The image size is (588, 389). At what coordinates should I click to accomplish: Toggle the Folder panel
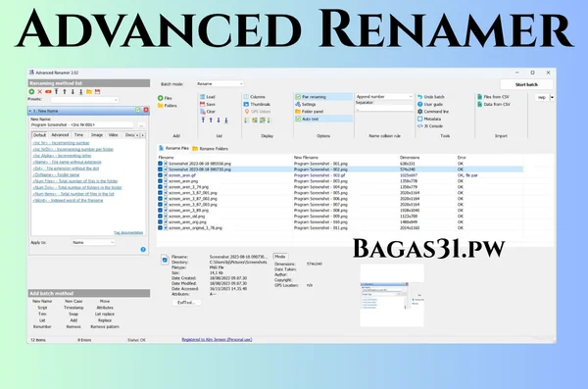click(309, 112)
